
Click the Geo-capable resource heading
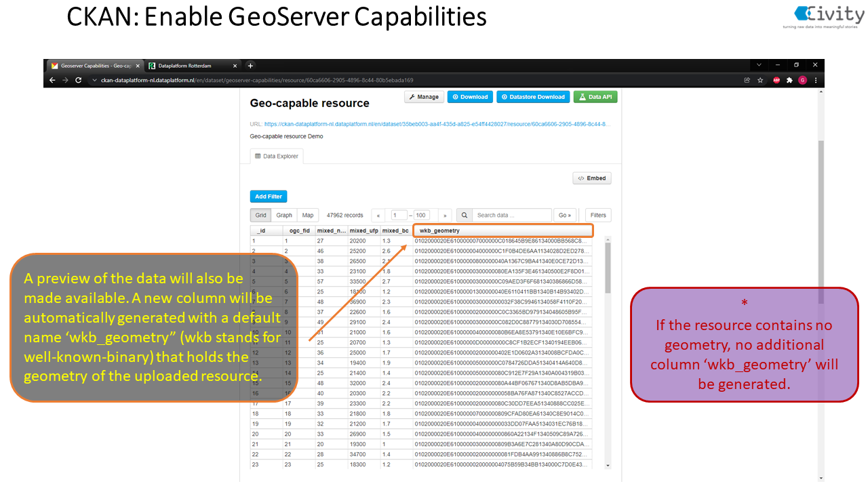(310, 103)
